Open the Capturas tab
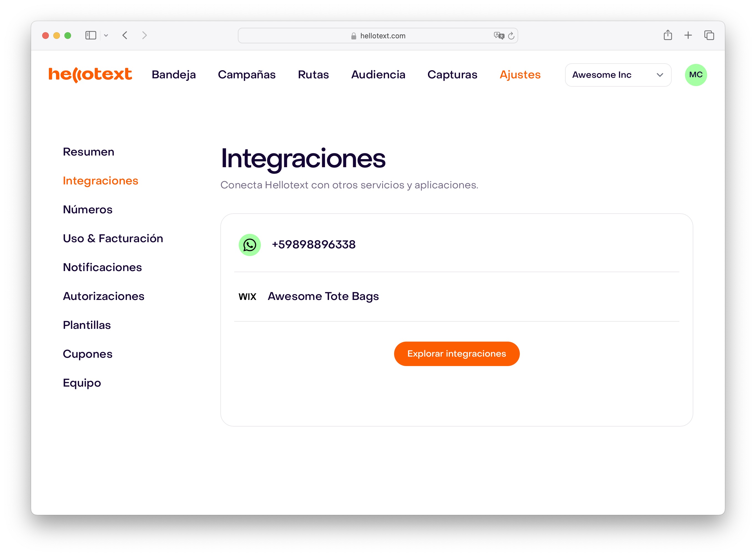Image resolution: width=756 pixels, height=556 pixels. point(452,75)
